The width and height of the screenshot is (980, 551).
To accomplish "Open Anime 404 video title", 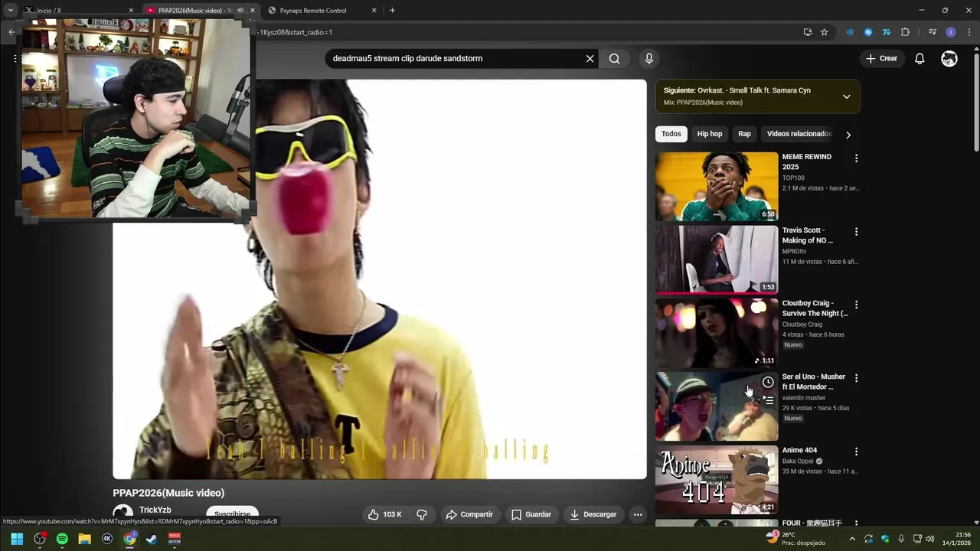I will point(799,450).
